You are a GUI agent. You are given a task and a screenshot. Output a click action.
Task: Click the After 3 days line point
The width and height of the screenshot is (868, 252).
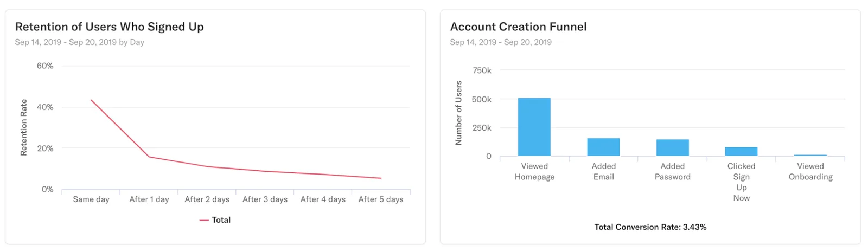(x=265, y=171)
